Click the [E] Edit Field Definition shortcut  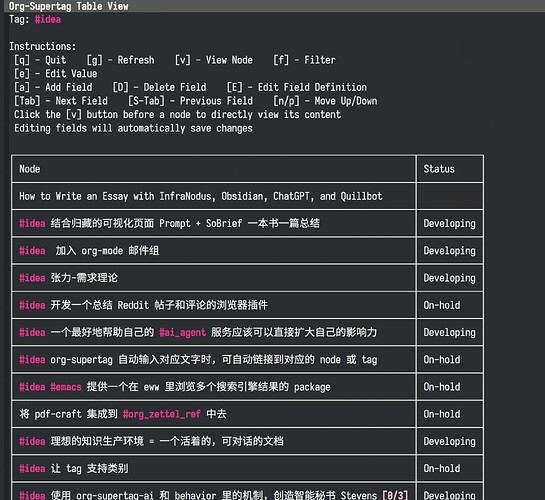point(296,87)
